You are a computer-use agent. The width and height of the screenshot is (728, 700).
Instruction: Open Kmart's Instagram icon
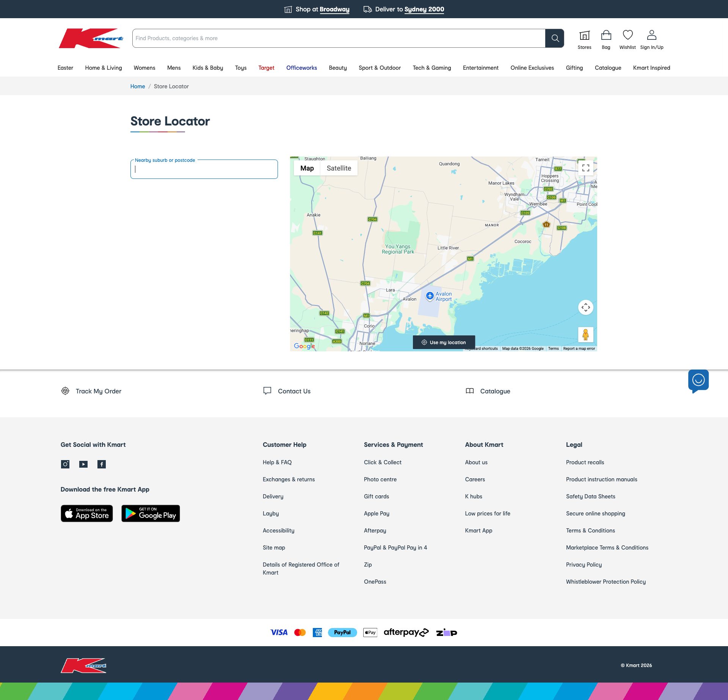tap(65, 464)
